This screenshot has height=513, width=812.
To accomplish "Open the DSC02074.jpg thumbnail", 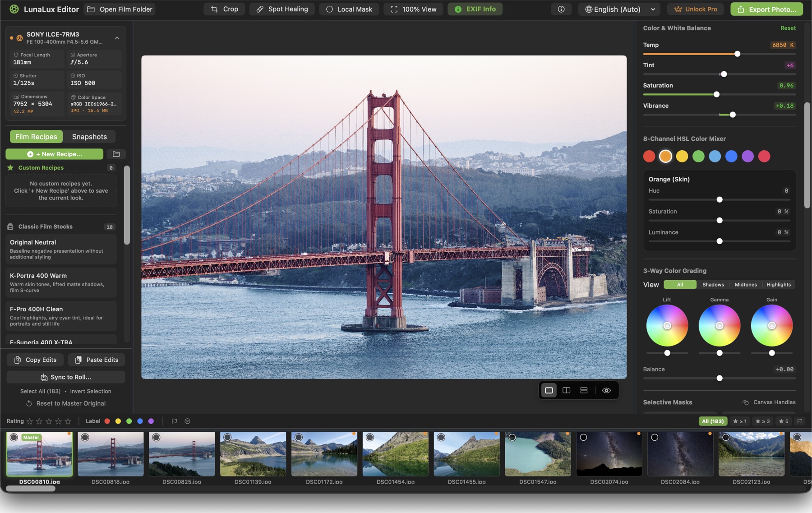I will 609,454.
